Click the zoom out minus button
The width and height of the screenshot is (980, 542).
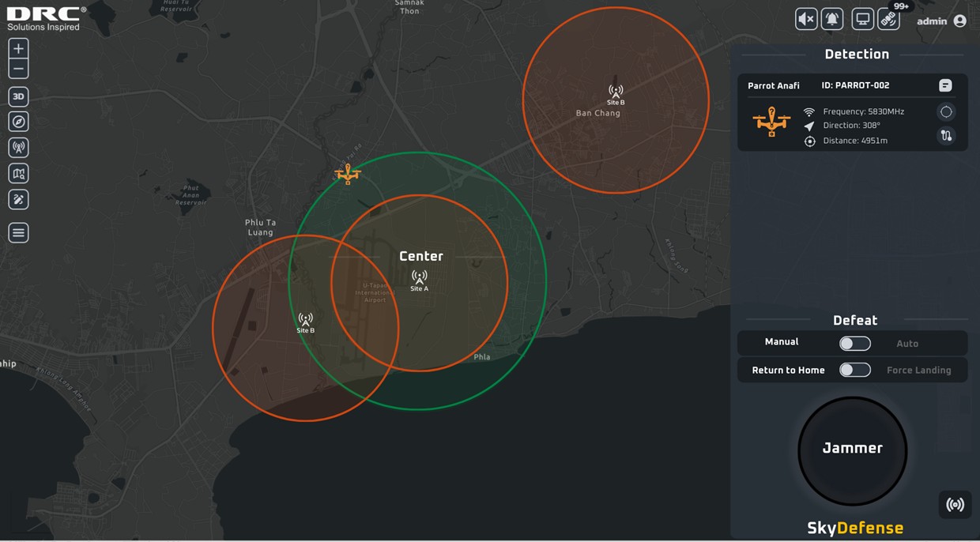18,69
